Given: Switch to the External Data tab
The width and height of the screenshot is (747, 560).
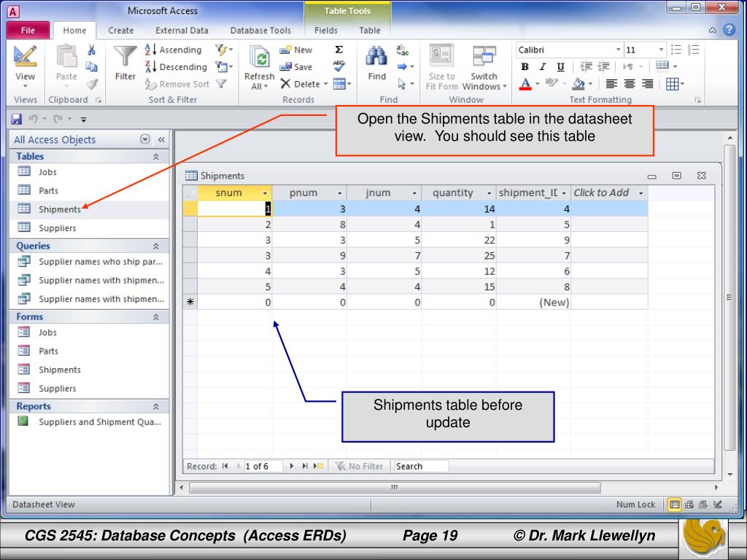Looking at the screenshot, I should pyautogui.click(x=182, y=31).
